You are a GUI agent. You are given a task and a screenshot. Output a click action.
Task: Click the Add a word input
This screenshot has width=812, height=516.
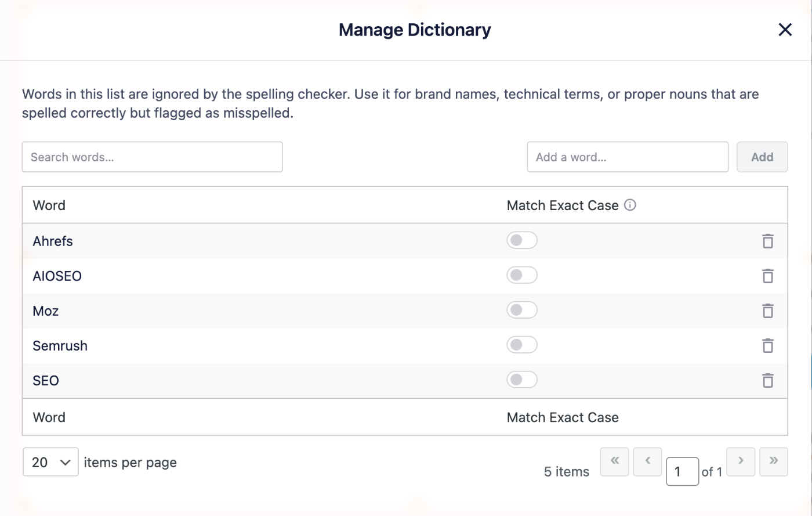click(628, 157)
